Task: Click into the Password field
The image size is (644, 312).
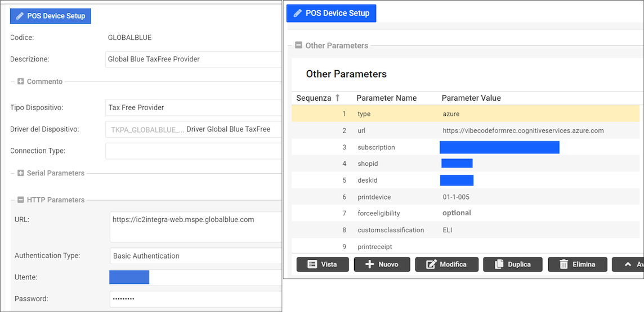Action: coord(195,299)
